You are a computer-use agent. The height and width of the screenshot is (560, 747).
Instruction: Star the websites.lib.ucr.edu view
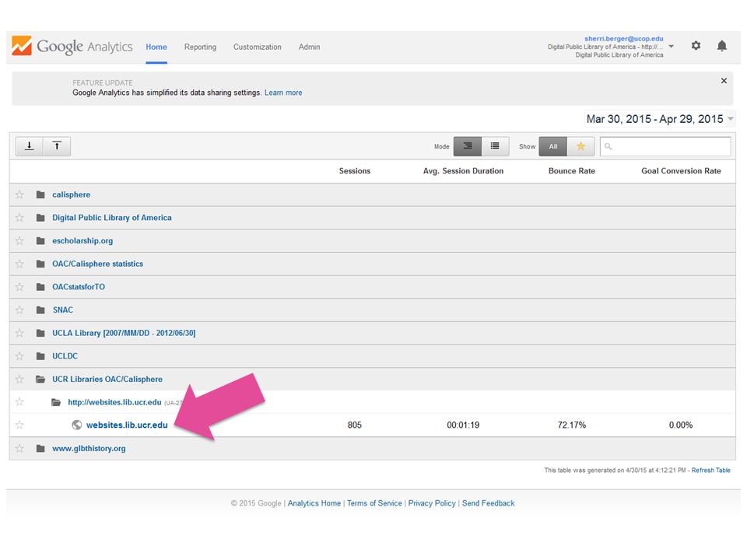click(19, 425)
